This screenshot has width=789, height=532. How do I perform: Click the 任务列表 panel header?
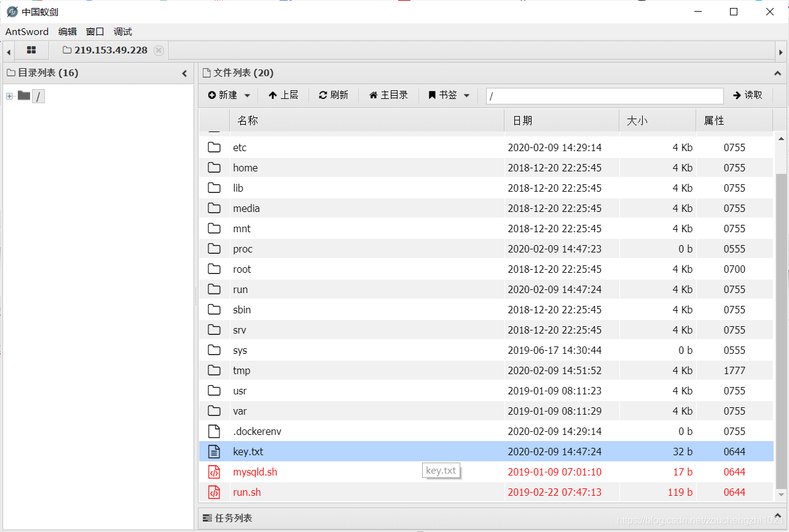(x=492, y=518)
